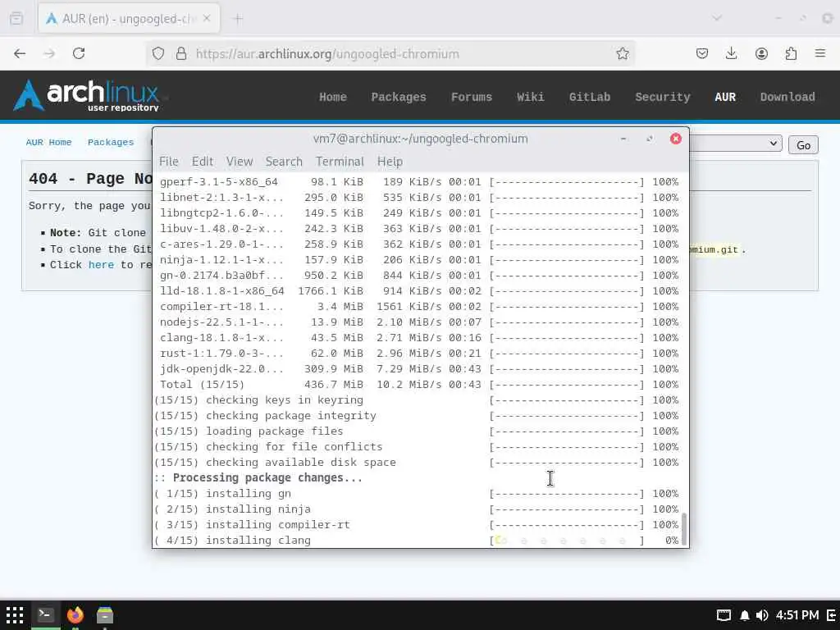Maximize the terminal window
The height and width of the screenshot is (630, 840).
pos(650,139)
